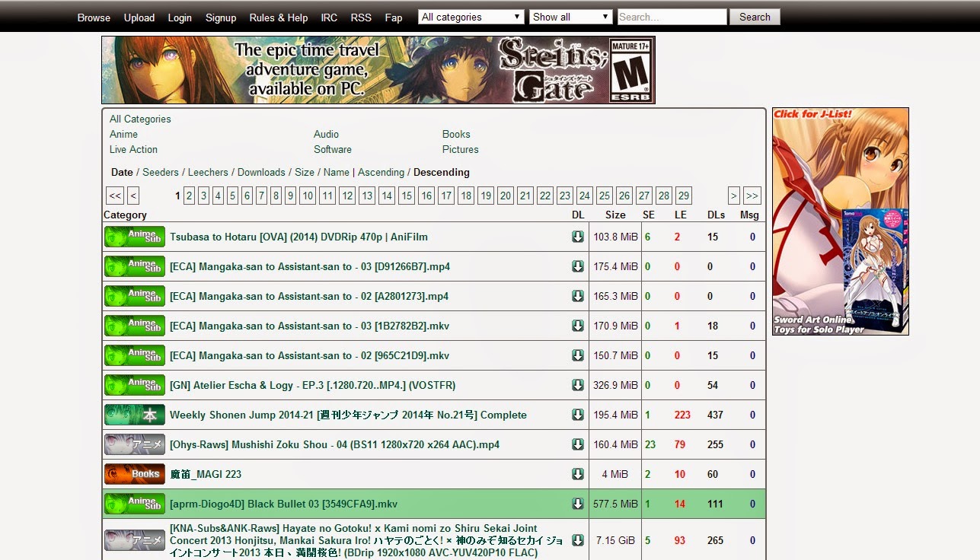Open the All categories dropdown
Screen dimensions: 980x560
pos(471,17)
